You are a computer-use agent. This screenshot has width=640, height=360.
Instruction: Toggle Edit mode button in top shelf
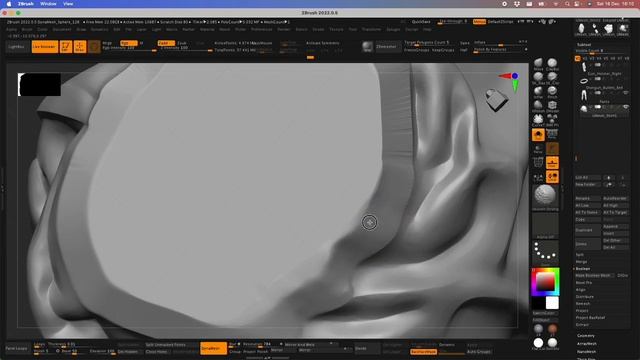(x=66, y=47)
